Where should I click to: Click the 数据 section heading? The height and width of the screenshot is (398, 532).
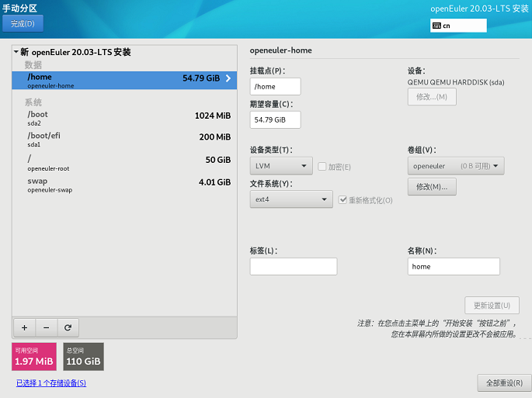point(33,64)
